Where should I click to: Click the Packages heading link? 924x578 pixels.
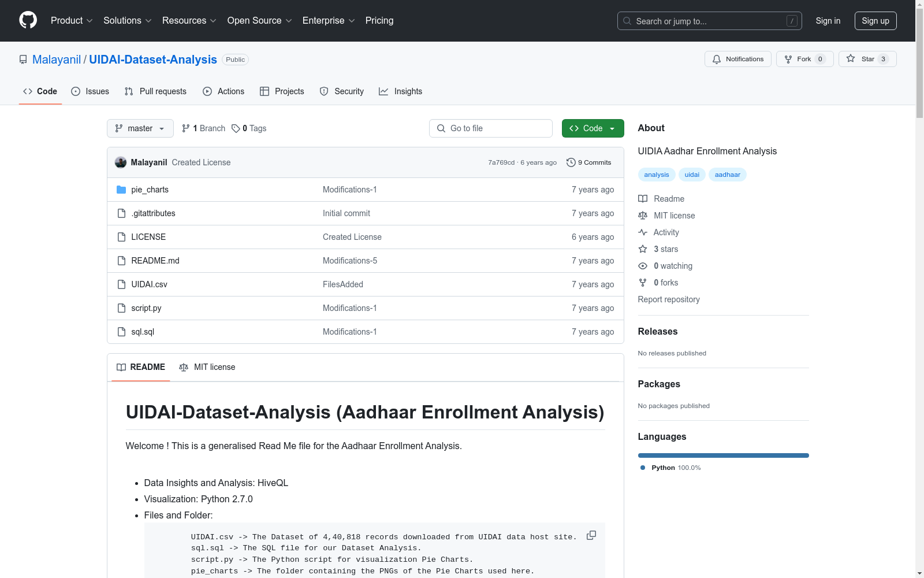[x=659, y=384]
